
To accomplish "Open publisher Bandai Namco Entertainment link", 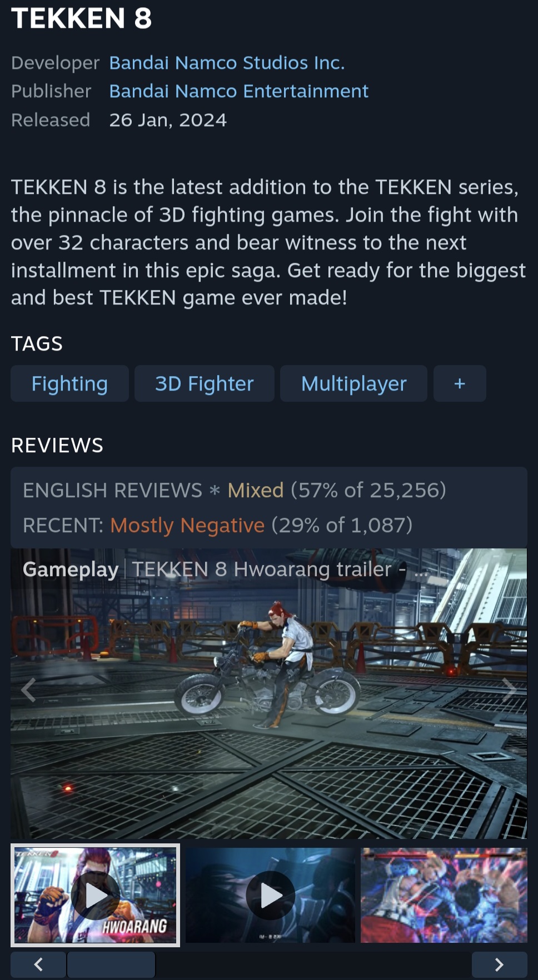I will pos(238,91).
